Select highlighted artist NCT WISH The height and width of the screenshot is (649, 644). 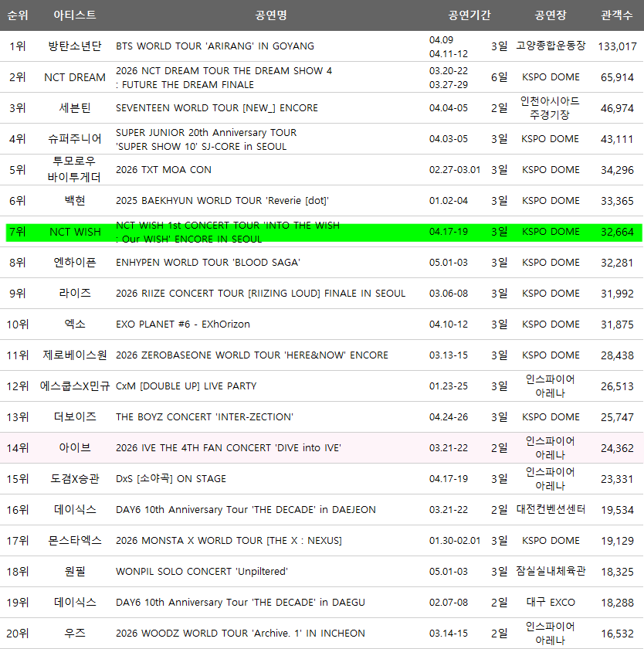pyautogui.click(x=75, y=232)
